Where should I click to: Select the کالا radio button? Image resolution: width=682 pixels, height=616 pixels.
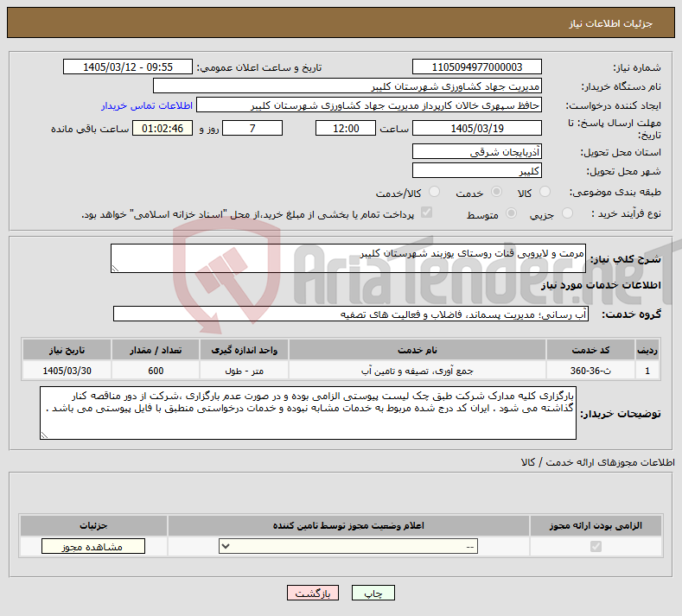pos(545,192)
